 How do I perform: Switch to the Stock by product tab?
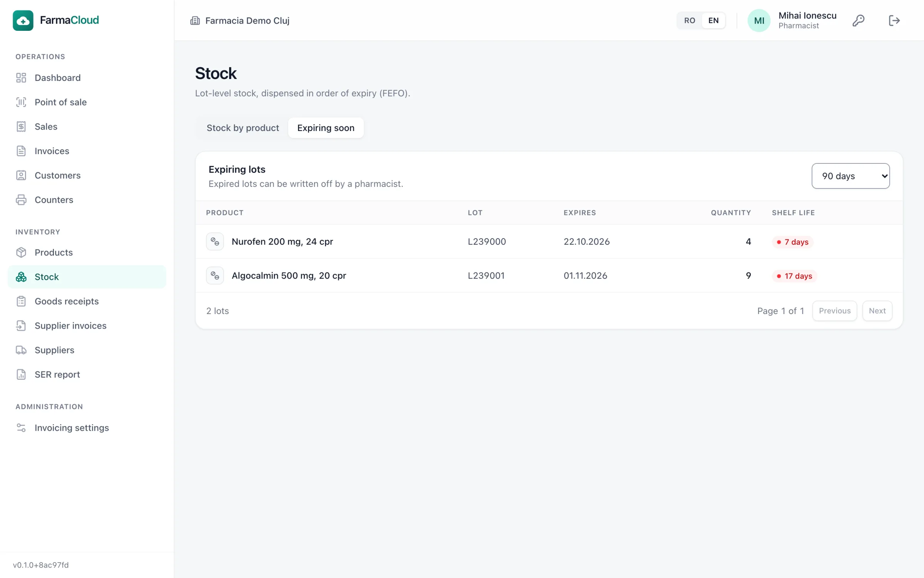pyautogui.click(x=243, y=128)
